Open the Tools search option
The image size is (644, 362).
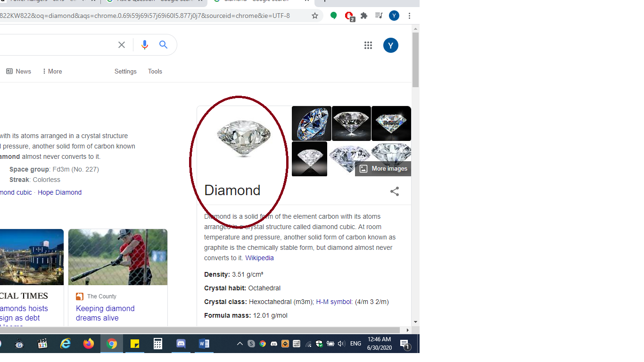pos(155,71)
